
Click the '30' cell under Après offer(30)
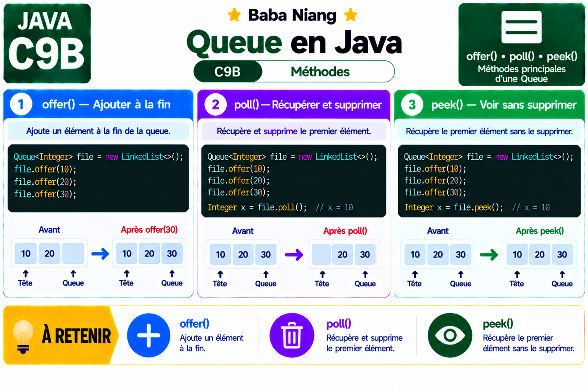point(172,253)
